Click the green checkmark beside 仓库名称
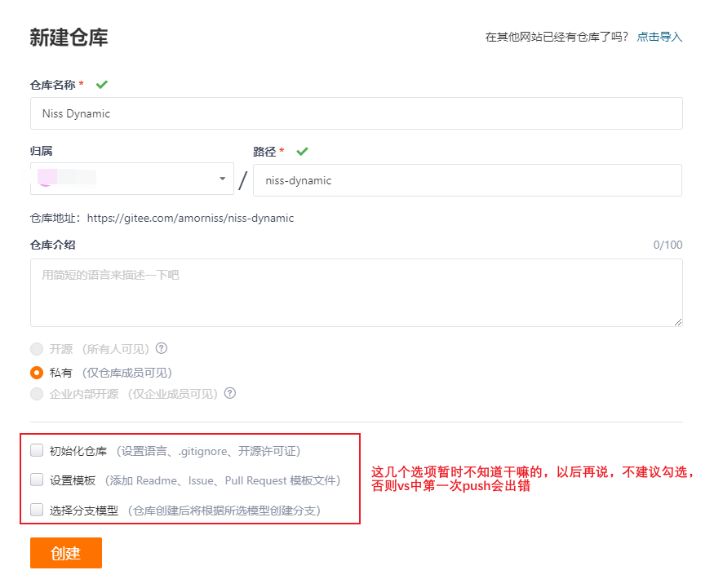 101,84
